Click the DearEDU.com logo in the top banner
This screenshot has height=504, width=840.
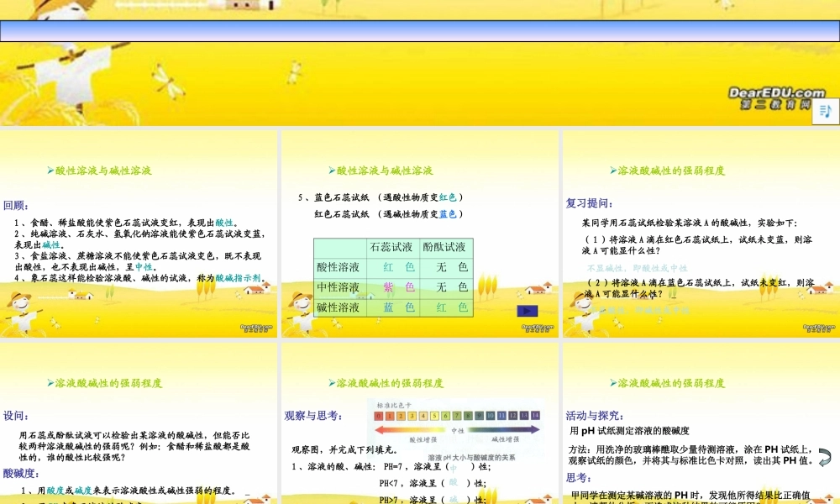coord(777,98)
